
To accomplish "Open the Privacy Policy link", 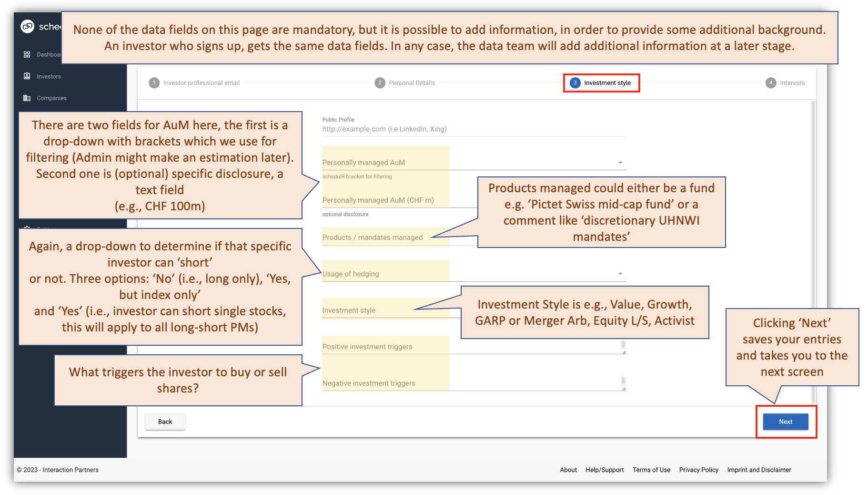I will coord(698,470).
